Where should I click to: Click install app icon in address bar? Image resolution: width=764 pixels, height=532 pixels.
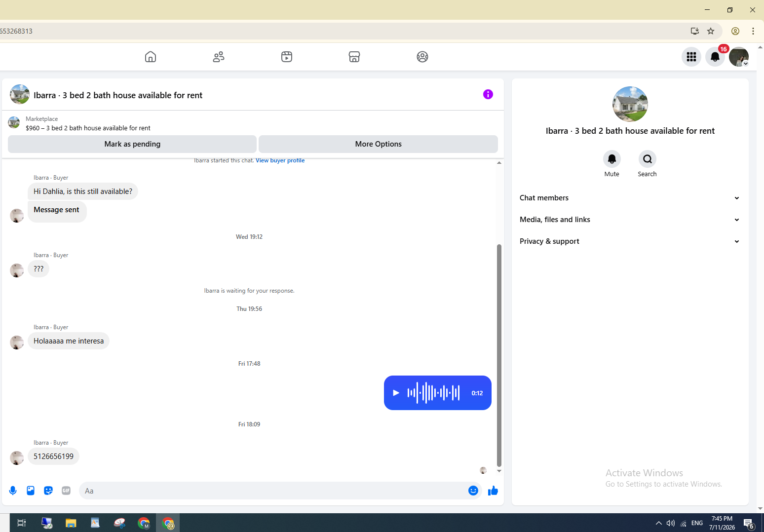[x=695, y=31]
